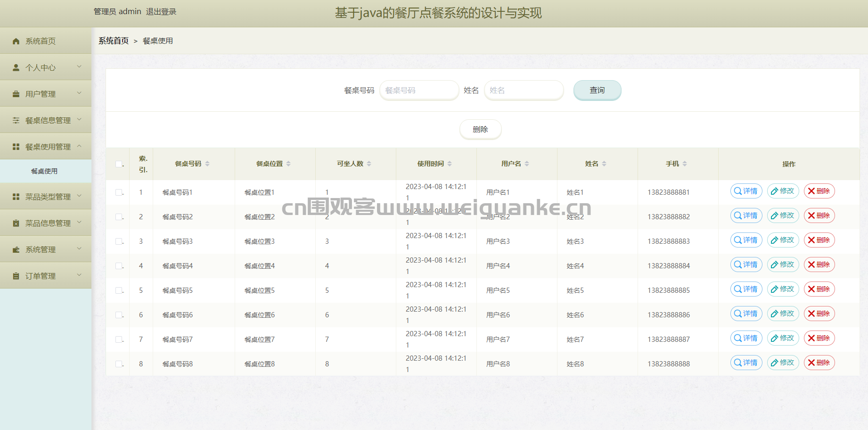The width and height of the screenshot is (868, 430).
Task: Click the clipboard icon for 订单管理
Action: [x=16, y=276]
